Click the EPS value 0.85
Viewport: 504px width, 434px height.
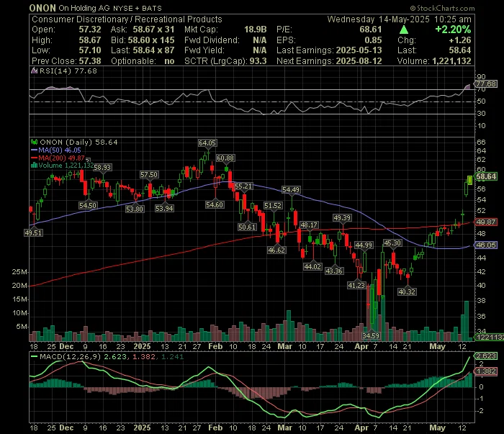click(373, 40)
